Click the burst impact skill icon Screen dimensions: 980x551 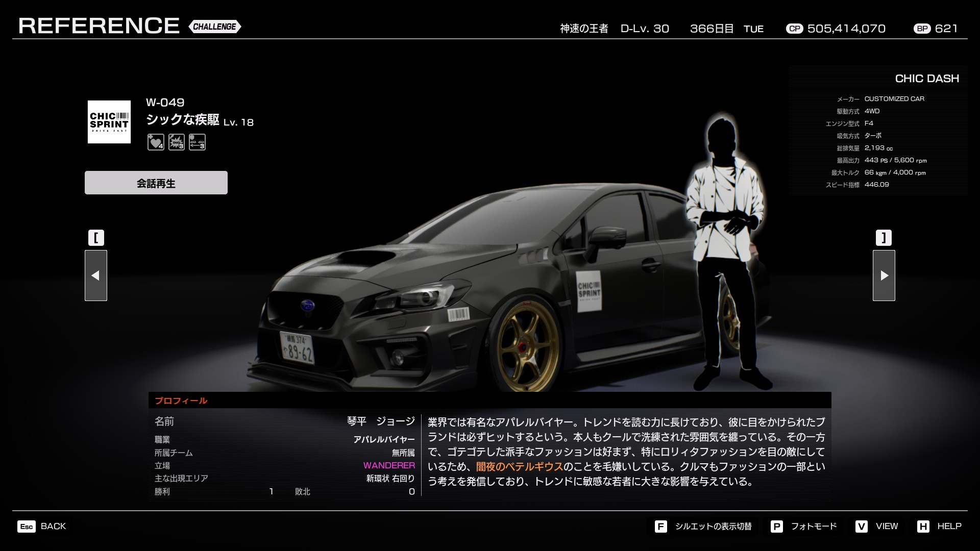click(177, 142)
